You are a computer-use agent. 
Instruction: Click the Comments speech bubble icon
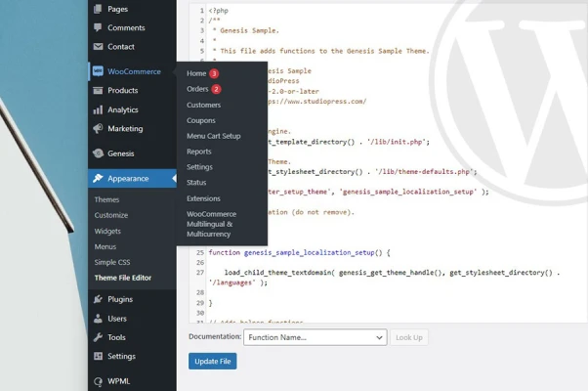coord(98,27)
